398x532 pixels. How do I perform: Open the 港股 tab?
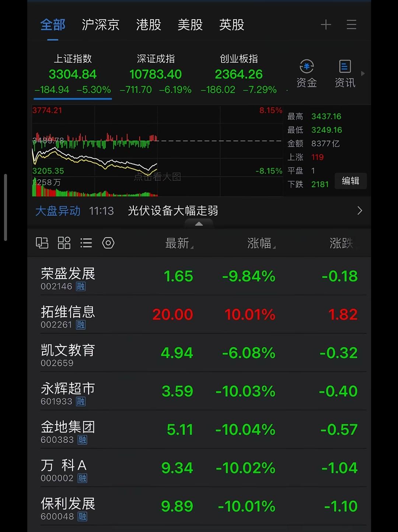click(x=149, y=25)
